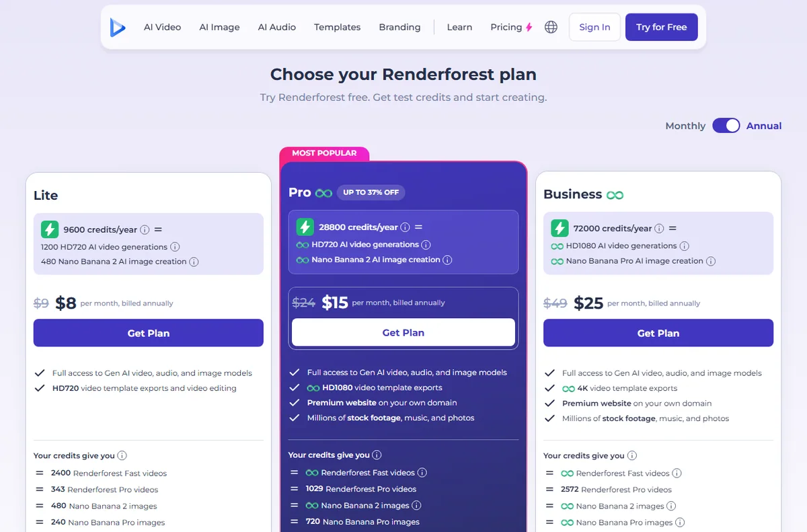Viewport: 807px width, 532px height.
Task: Click the infinity icon beside Pro title
Action: (x=324, y=193)
